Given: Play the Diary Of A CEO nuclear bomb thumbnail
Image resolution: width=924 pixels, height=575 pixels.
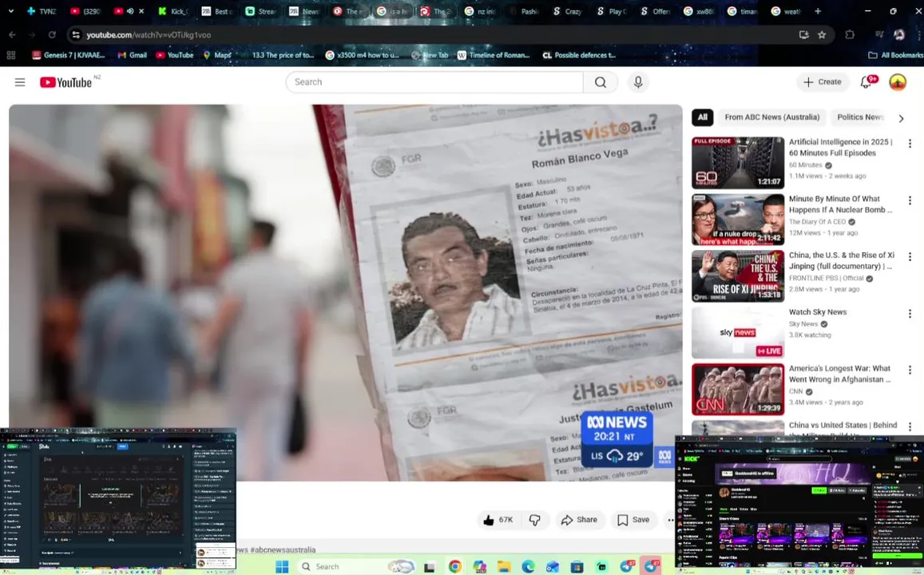Looking at the screenshot, I should tap(738, 220).
